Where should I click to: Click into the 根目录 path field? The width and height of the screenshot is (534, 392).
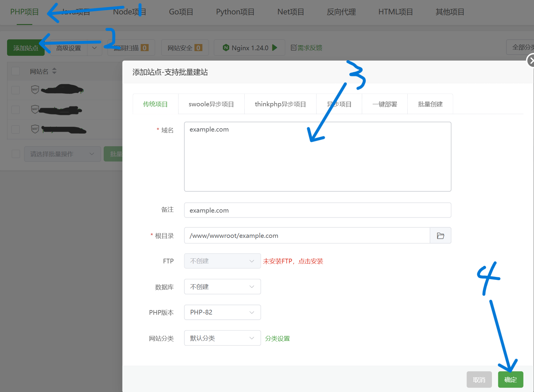[x=307, y=235]
